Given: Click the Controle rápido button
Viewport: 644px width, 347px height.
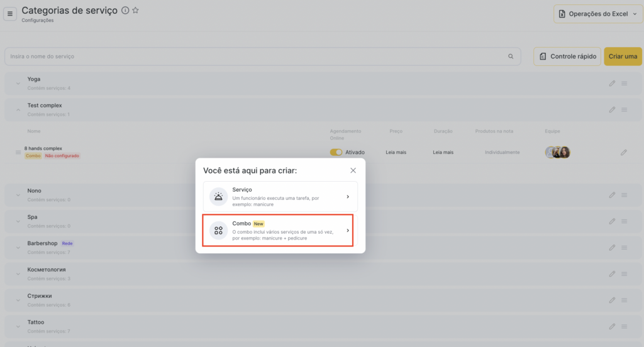Looking at the screenshot, I should point(567,56).
